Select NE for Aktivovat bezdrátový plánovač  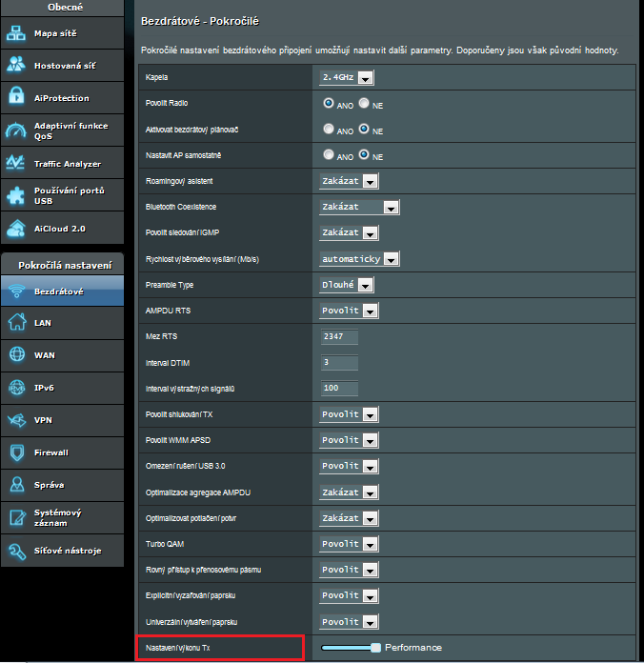pyautogui.click(x=364, y=129)
